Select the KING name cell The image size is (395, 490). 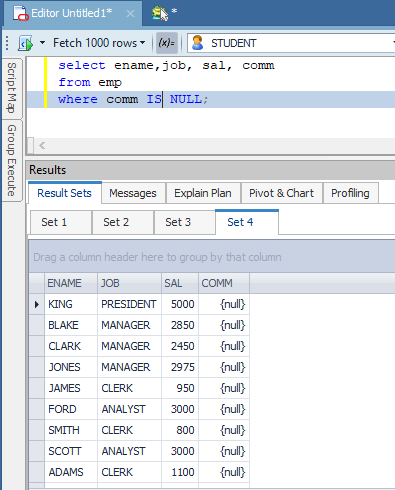tap(71, 304)
